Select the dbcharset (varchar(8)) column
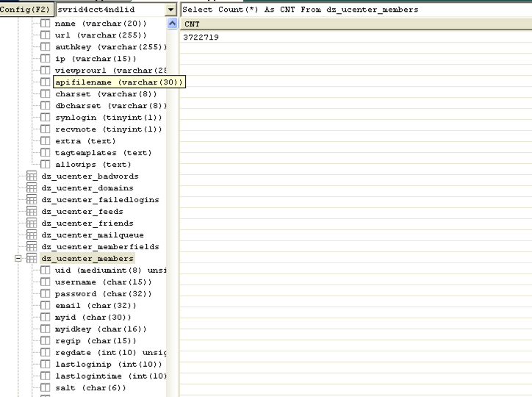Viewport: 532px width, 397px height. (x=111, y=106)
